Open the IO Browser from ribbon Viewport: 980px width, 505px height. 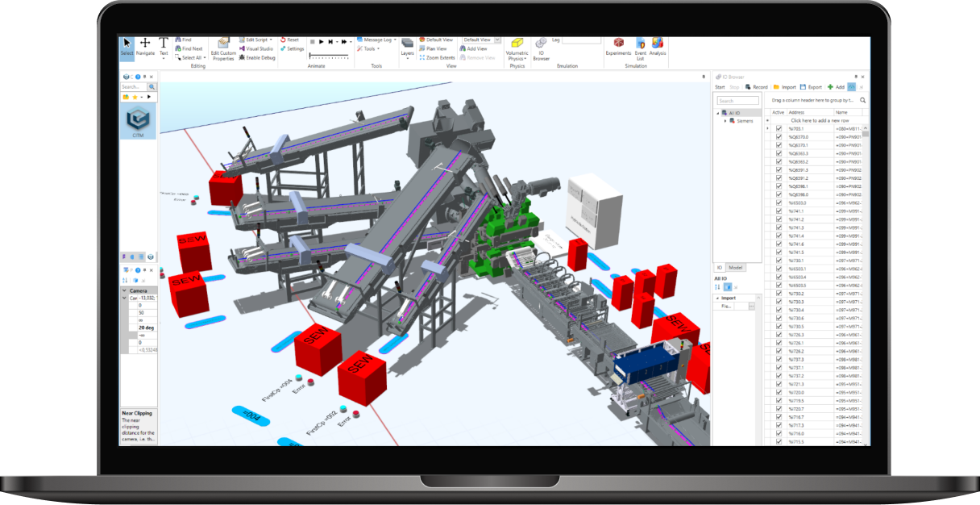(x=542, y=48)
